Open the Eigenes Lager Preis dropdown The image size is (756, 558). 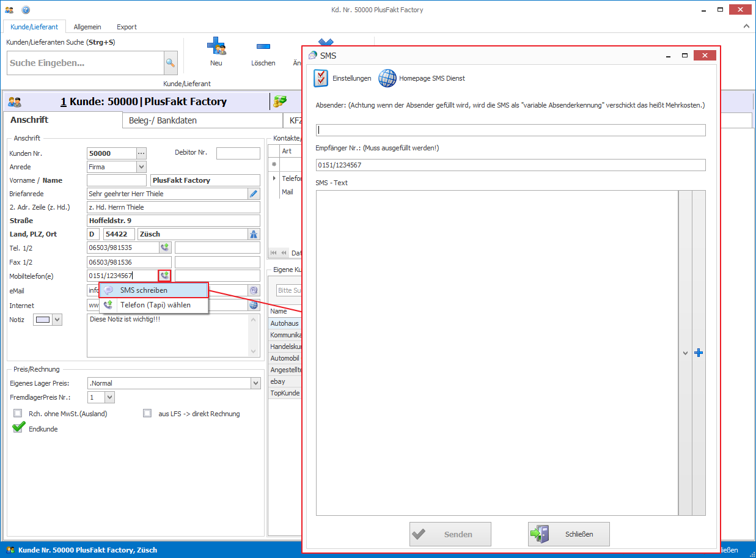pos(255,383)
